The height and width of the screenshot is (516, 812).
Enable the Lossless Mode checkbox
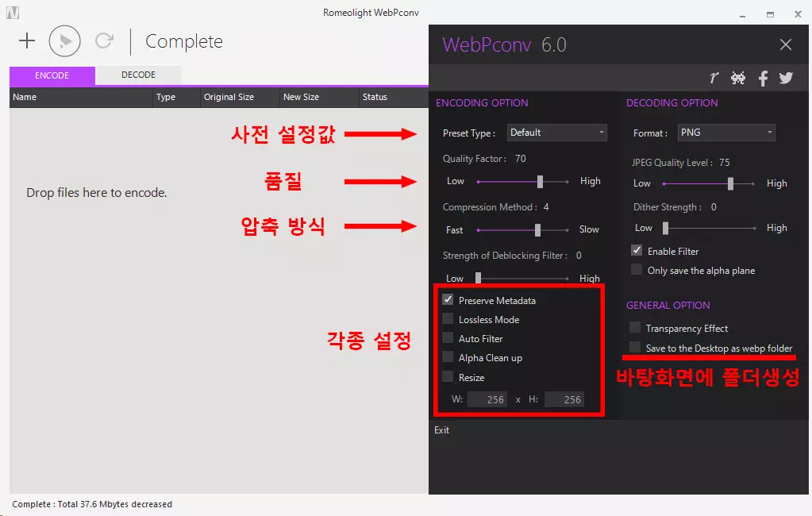[x=448, y=319]
